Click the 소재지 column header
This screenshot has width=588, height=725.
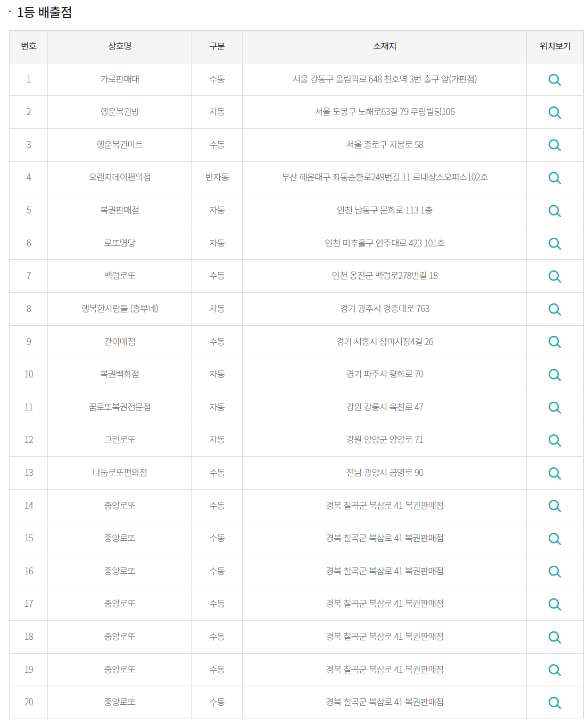coord(384,46)
